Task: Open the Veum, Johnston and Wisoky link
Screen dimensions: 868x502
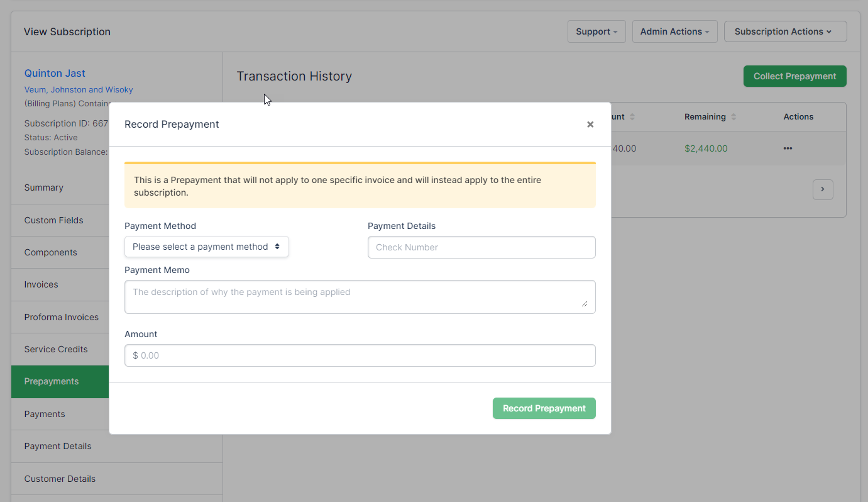Action: click(79, 89)
